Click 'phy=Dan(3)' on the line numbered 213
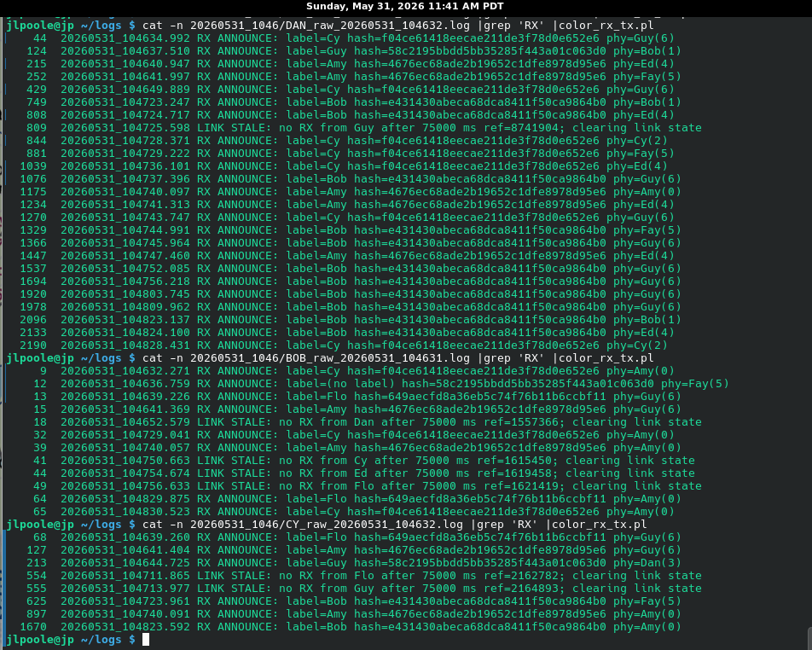Image resolution: width=812 pixels, height=650 pixels. pos(647,563)
